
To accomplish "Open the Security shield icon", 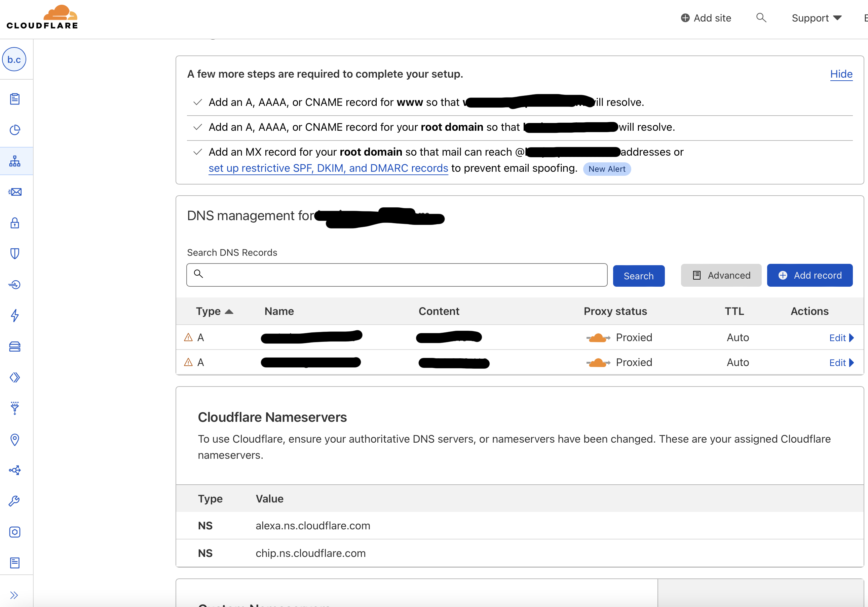I will [15, 253].
